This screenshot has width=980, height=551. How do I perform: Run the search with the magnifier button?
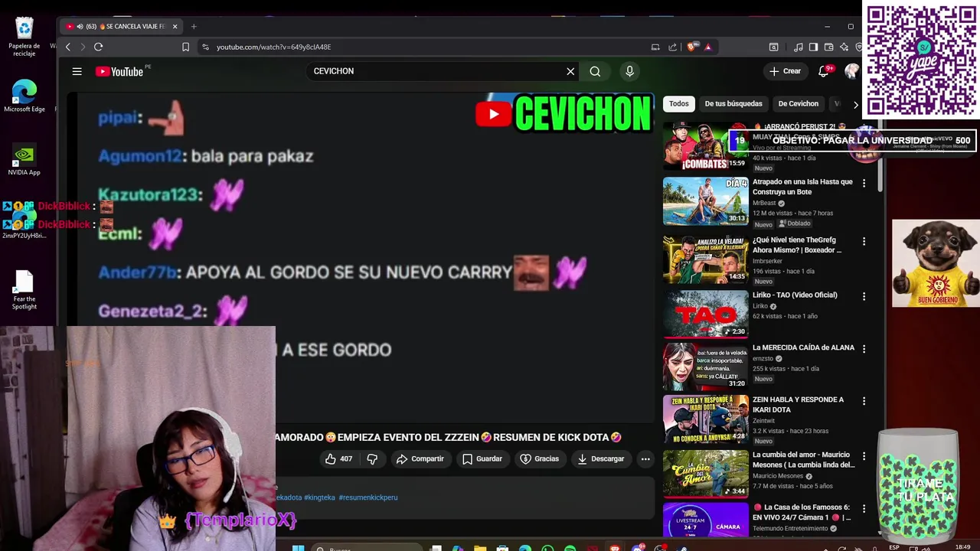coord(595,71)
